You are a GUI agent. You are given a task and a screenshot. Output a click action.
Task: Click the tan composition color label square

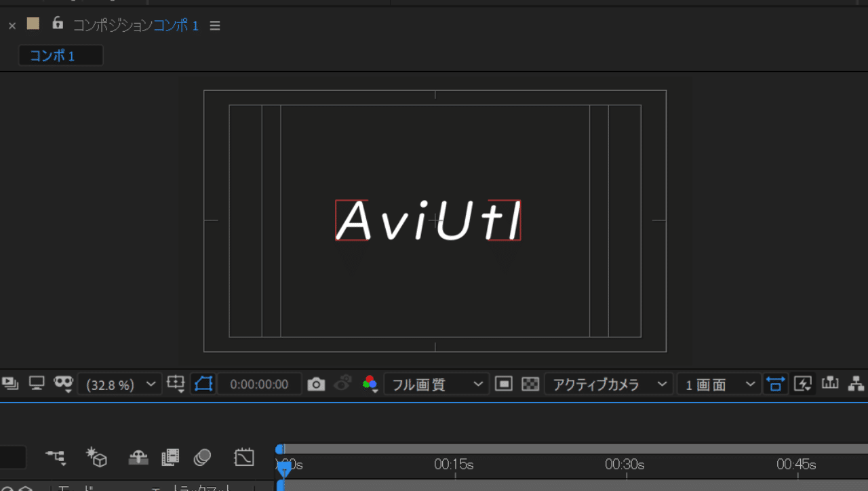(33, 24)
